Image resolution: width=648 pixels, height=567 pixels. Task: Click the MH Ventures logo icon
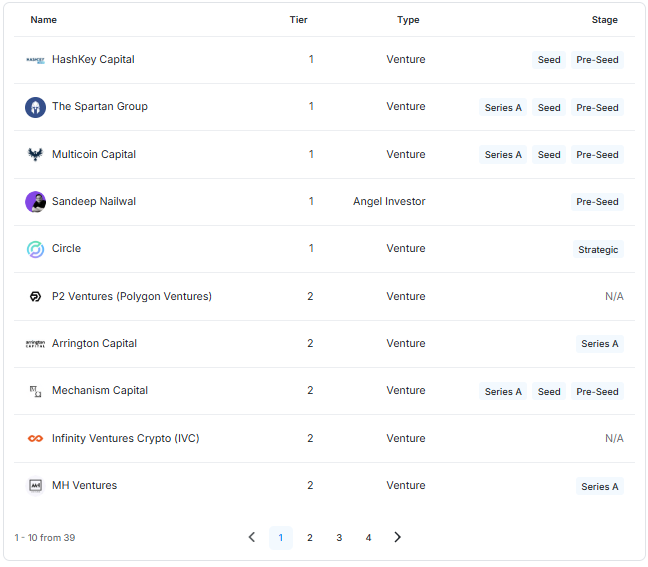click(35, 486)
